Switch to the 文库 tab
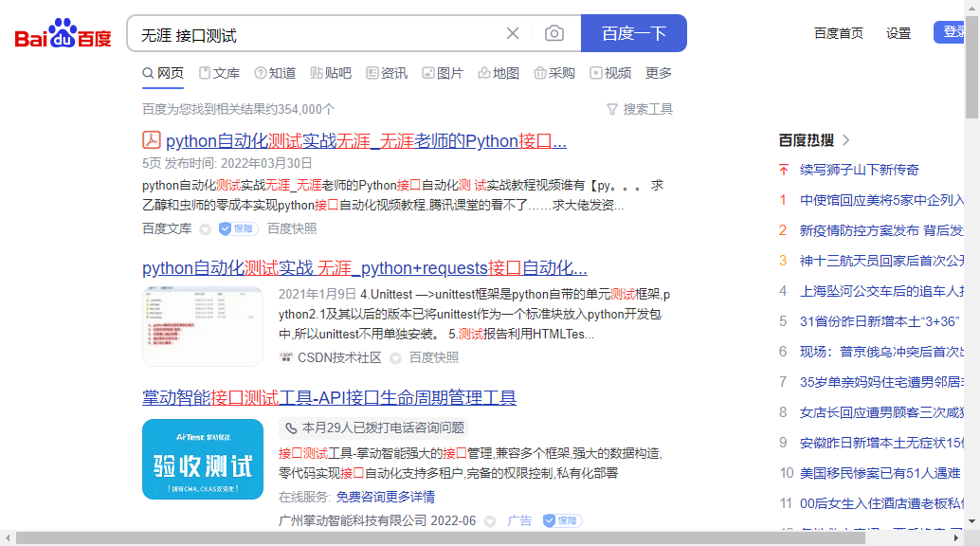The width and height of the screenshot is (980, 546). pos(219,73)
